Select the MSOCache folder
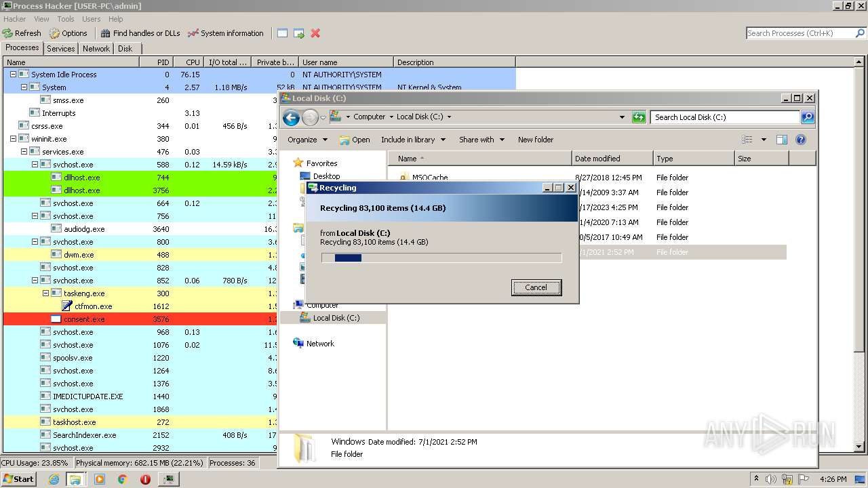The image size is (868, 488). 430,178
